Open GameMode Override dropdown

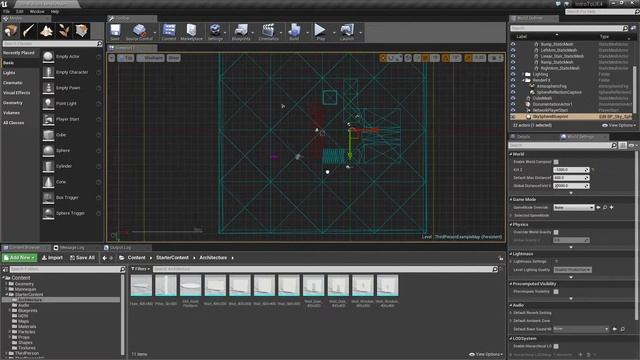coord(573,208)
